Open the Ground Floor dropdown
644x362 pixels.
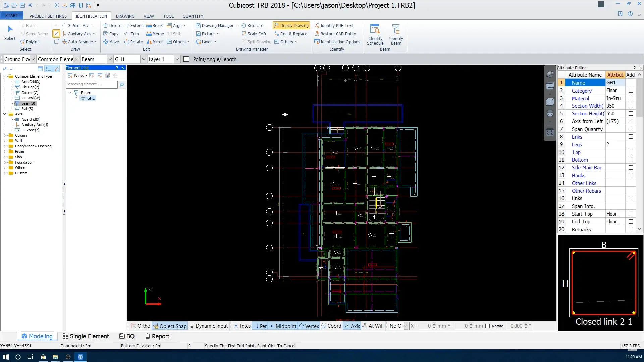tap(33, 59)
